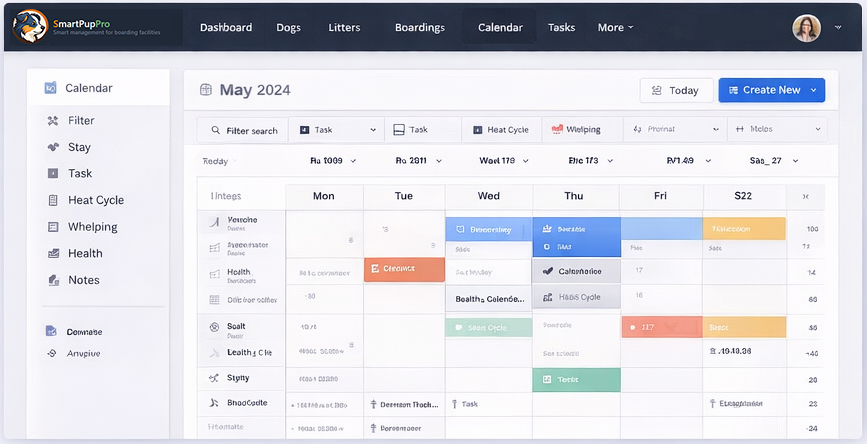The width and height of the screenshot is (867, 444).
Task: Click the Fri column header
Action: [x=660, y=196]
